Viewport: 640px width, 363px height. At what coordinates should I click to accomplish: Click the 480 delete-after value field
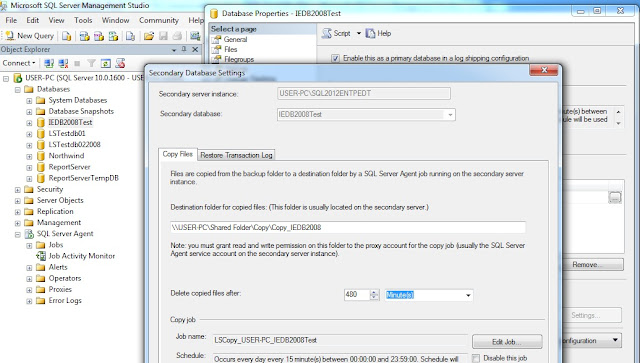[x=357, y=295]
